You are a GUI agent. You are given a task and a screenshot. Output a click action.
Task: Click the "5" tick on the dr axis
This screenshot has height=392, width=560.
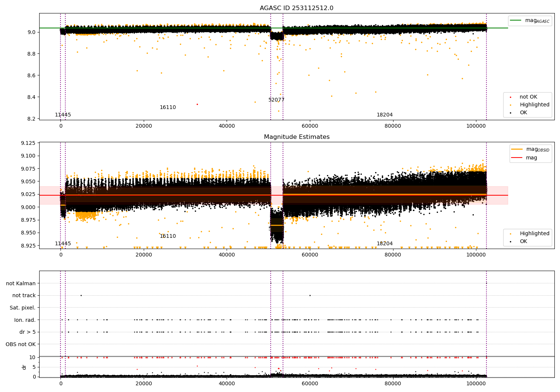34,367
